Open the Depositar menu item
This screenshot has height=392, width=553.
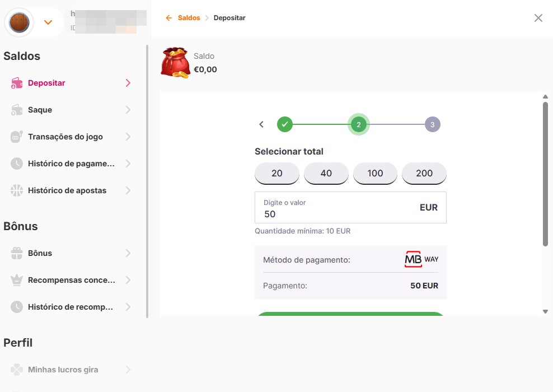(71, 83)
